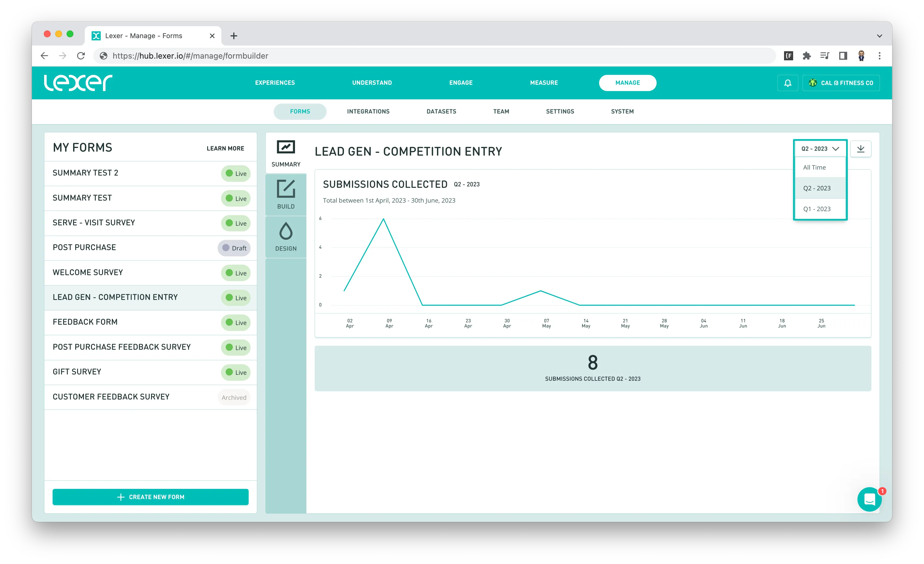Screen dimensions: 924x564
Task: Select Q1 - 2023 in dropdown list
Action: click(816, 209)
